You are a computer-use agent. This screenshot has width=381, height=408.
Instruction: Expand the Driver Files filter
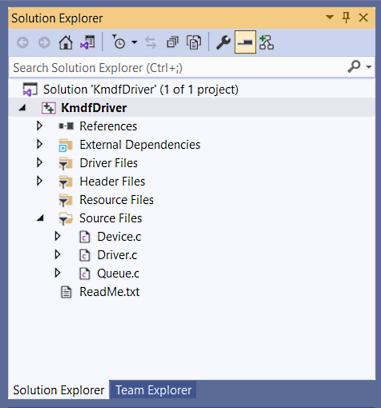click(39, 163)
